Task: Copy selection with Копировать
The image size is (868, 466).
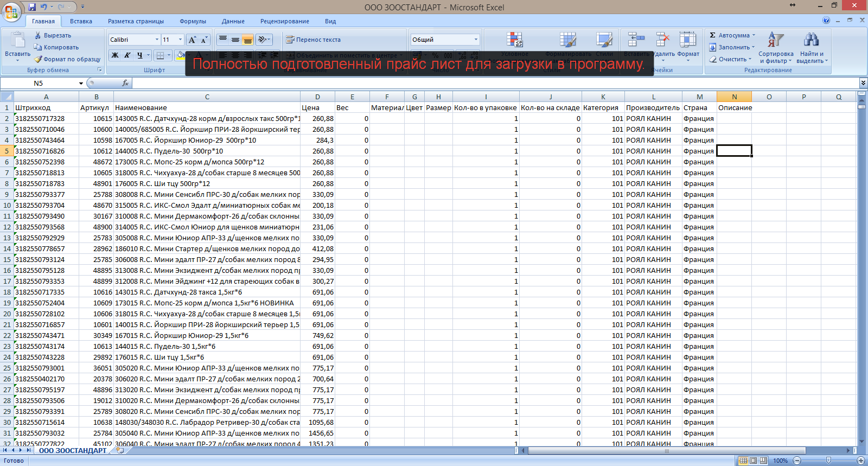Action: click(x=56, y=47)
